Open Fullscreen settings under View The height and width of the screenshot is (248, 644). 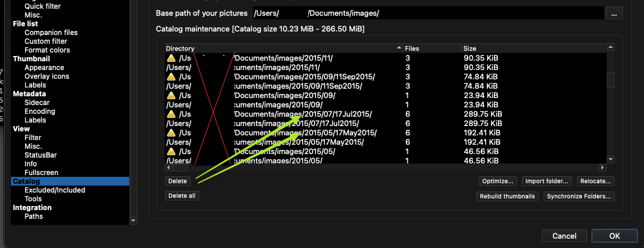pos(41,173)
